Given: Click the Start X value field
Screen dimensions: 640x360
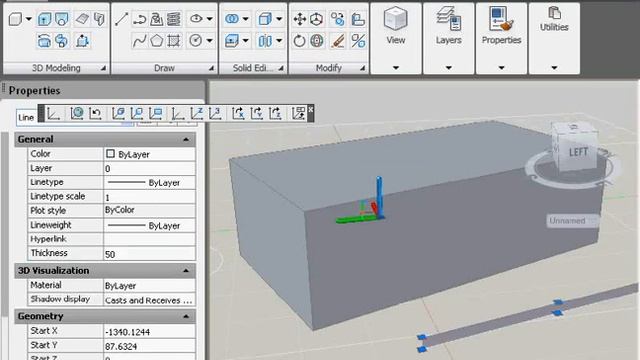Looking at the screenshot, I should pos(149,331).
